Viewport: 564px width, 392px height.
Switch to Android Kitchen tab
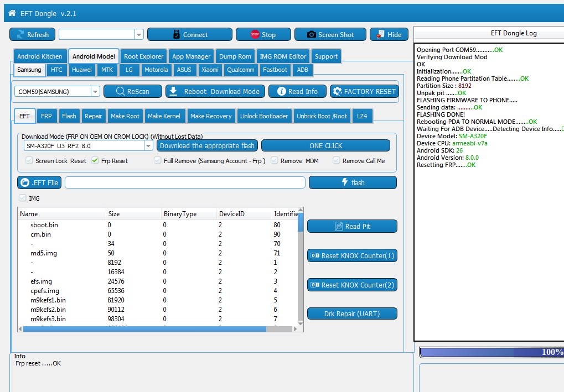[39, 56]
